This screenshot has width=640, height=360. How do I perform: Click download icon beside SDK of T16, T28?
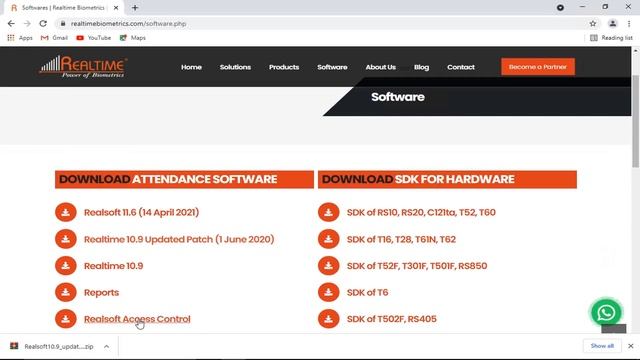329,239
